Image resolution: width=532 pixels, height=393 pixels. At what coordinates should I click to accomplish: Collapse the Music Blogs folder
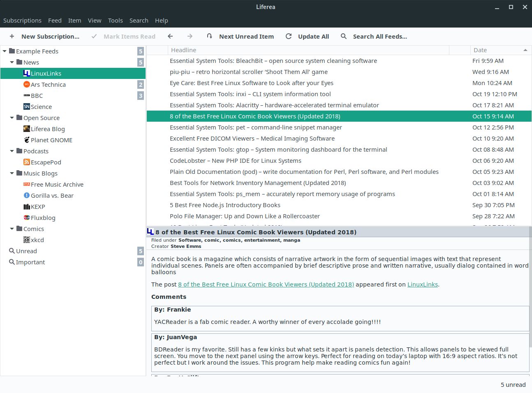[12, 173]
